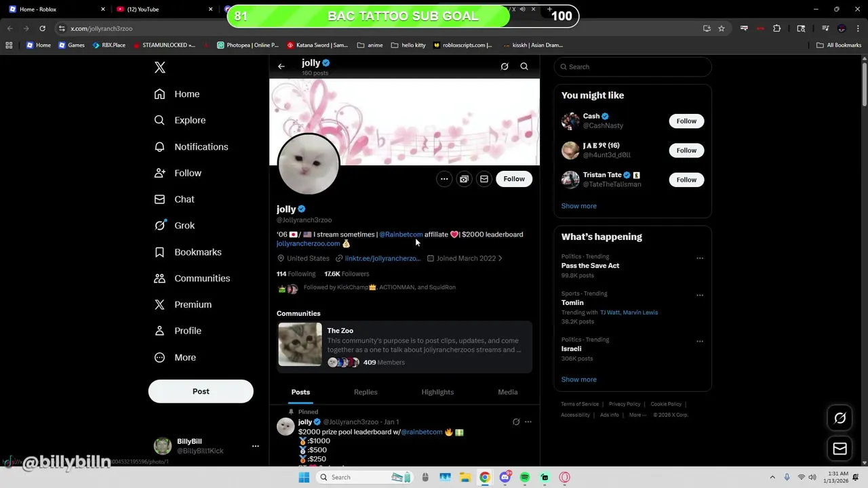Open Explore in X sidebar
868x488 pixels.
180,120
